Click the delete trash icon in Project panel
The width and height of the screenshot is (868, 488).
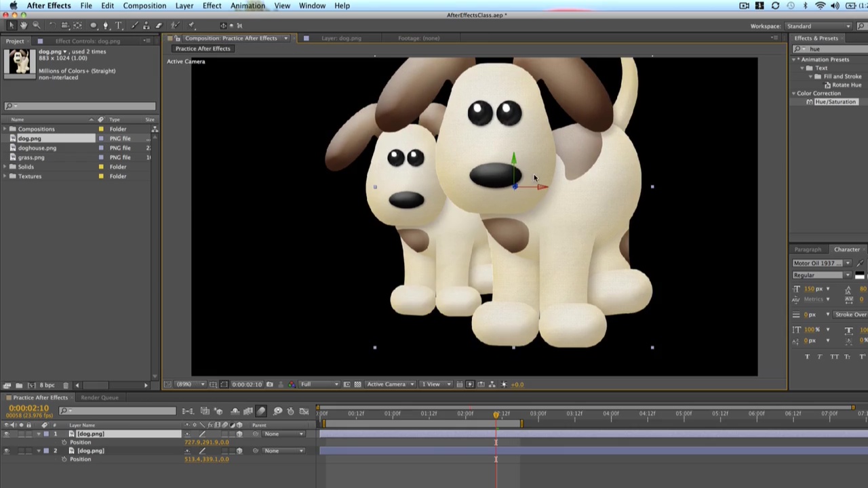click(66, 385)
